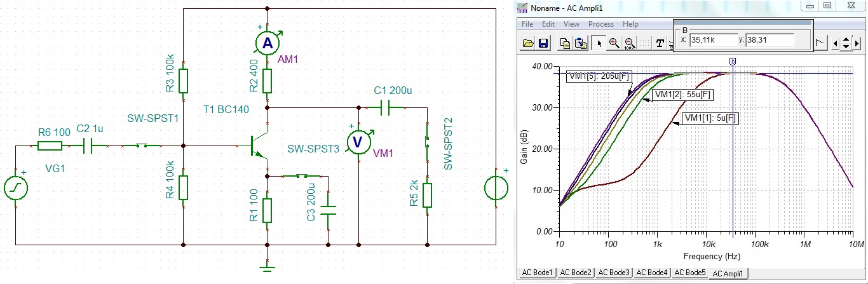This screenshot has width=868, height=284.
Task: Select resistor R6 100 symbol
Action: [50, 146]
